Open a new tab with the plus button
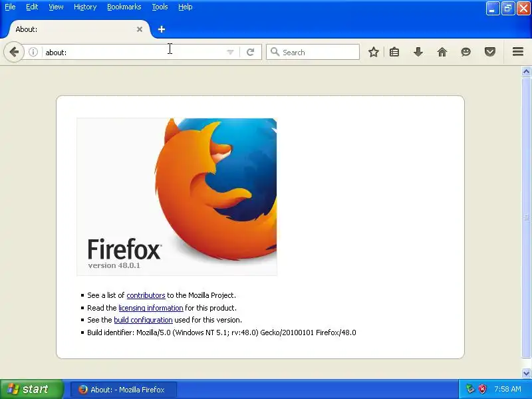The image size is (532, 399). [x=162, y=29]
